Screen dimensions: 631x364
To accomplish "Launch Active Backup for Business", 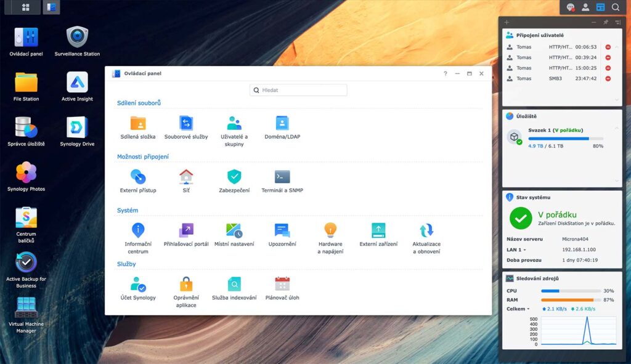I will pyautogui.click(x=26, y=270).
